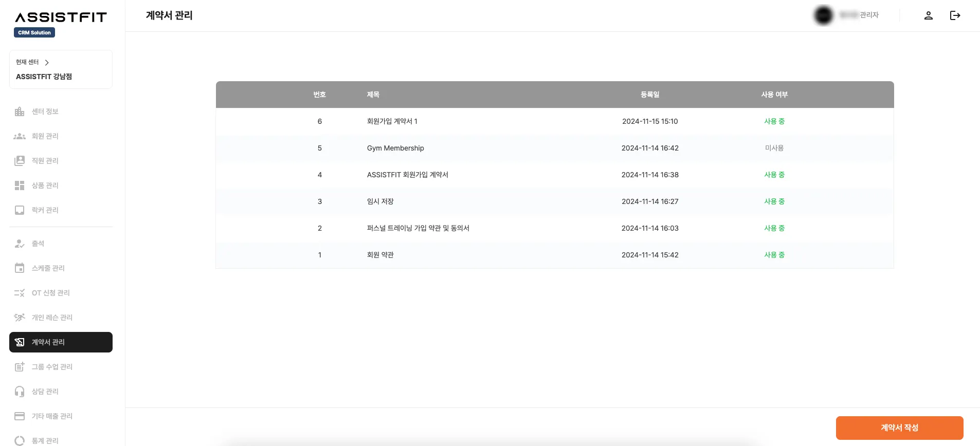Image resolution: width=980 pixels, height=446 pixels.
Task: Click the 등록일 column header
Action: (x=650, y=95)
